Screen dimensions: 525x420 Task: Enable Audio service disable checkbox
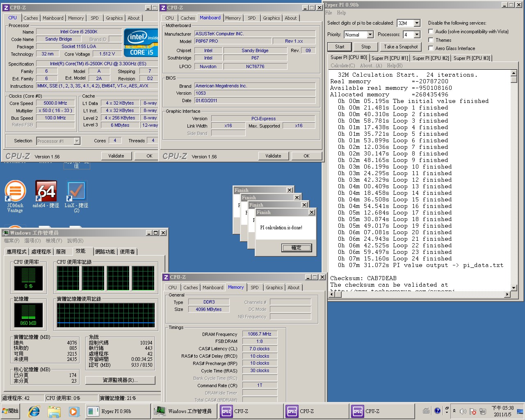pos(431,31)
